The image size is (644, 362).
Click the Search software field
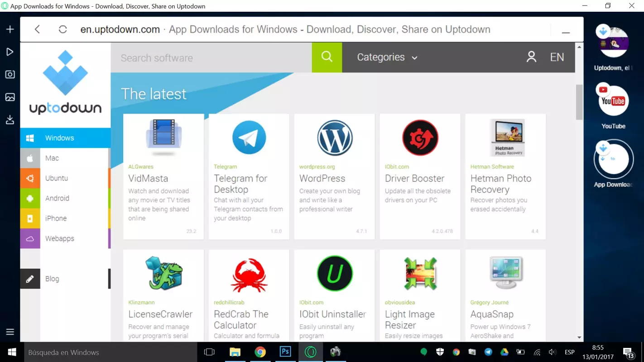click(211, 57)
